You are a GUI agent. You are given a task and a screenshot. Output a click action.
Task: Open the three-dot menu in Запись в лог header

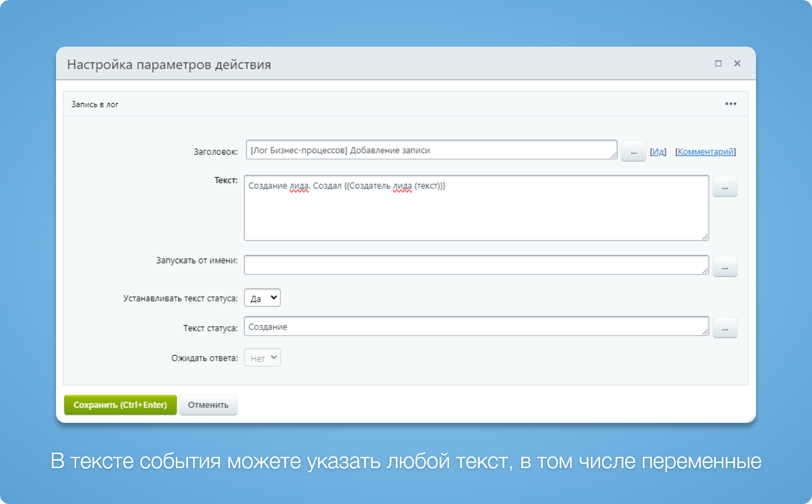click(730, 104)
